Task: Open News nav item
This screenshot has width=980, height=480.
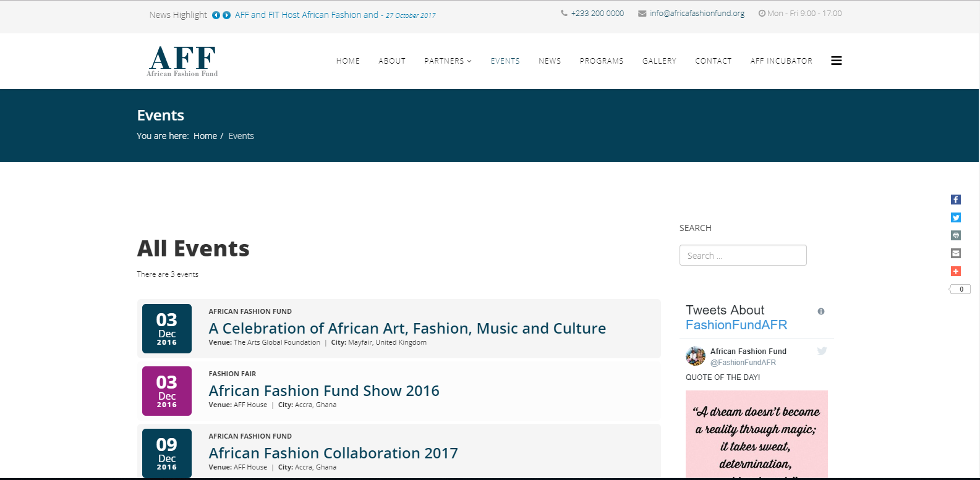Action: pos(550,61)
